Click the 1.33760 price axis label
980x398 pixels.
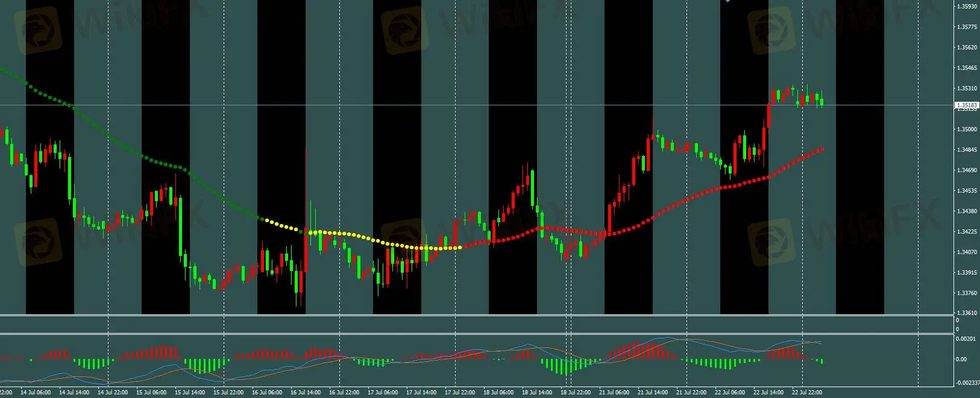coord(967,293)
